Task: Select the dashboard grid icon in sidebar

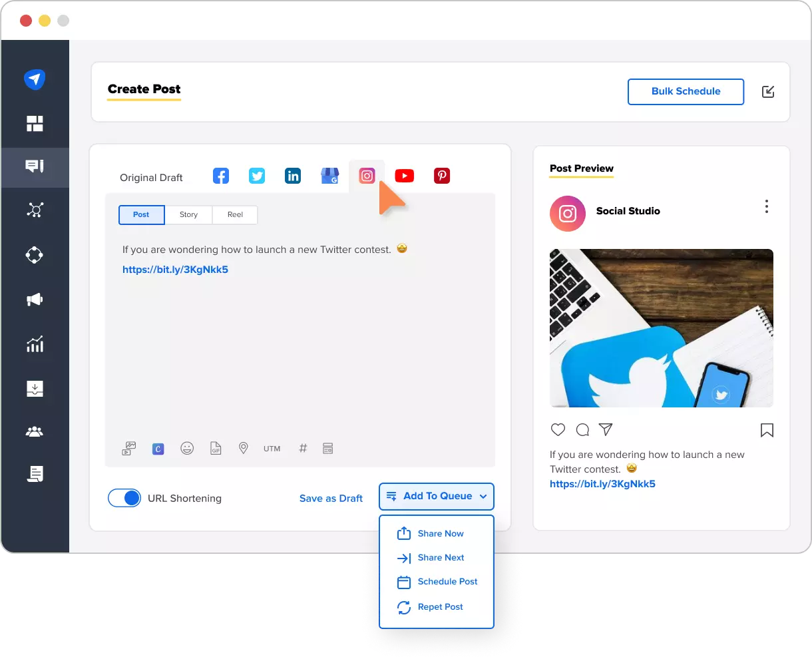Action: coord(35,123)
